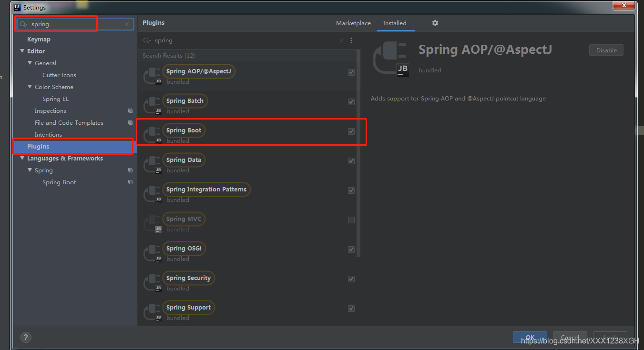This screenshot has width=644, height=350.
Task: Toggle Spring Support plugin checkbox
Action: click(x=351, y=309)
